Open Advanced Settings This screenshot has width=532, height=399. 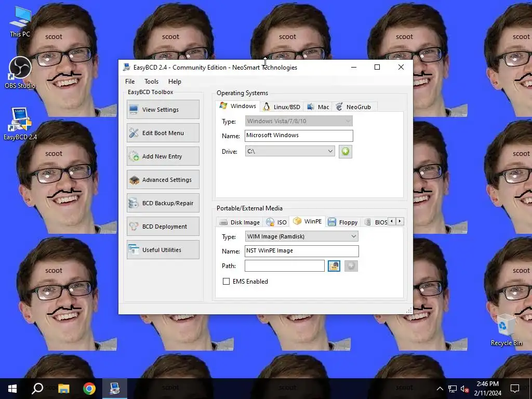coord(163,179)
